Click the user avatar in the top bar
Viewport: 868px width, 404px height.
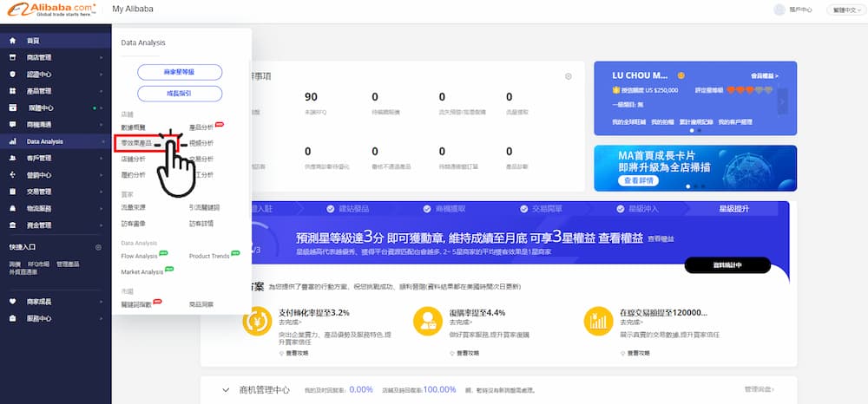779,10
